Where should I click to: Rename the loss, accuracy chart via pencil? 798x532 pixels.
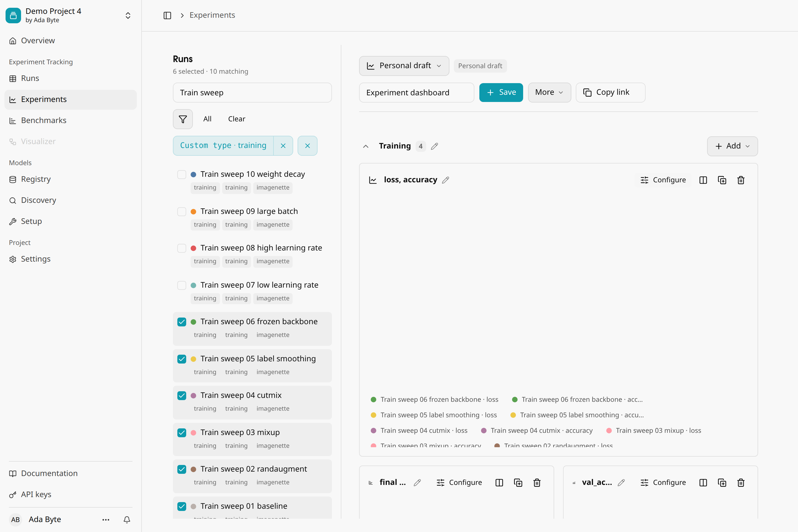446,180
